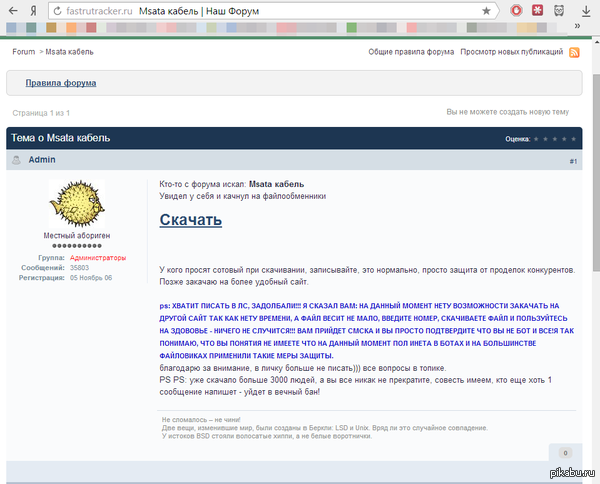Click the user status icon beside Admin
The height and width of the screenshot is (484, 600).
(17, 160)
